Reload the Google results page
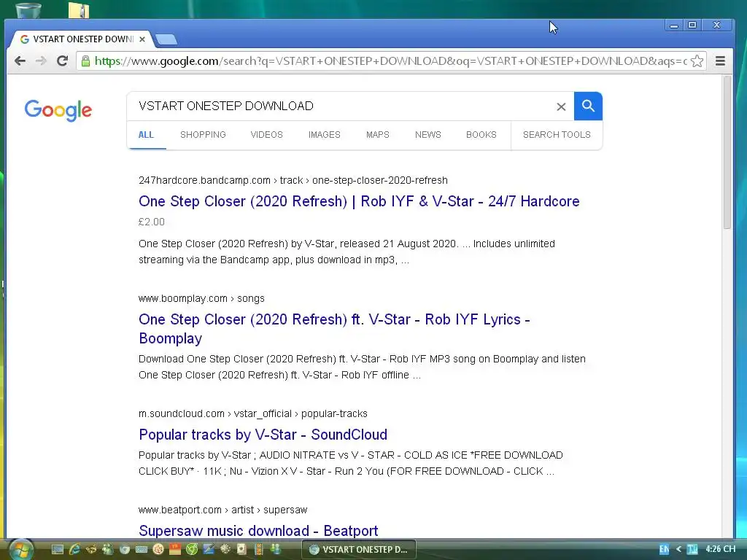 (x=62, y=61)
